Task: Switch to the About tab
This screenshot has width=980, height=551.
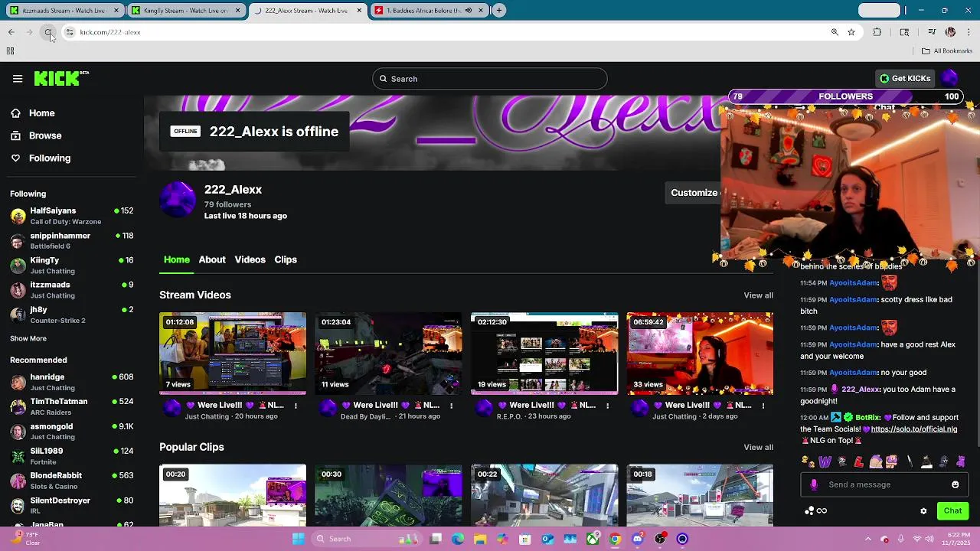Action: coord(212,259)
